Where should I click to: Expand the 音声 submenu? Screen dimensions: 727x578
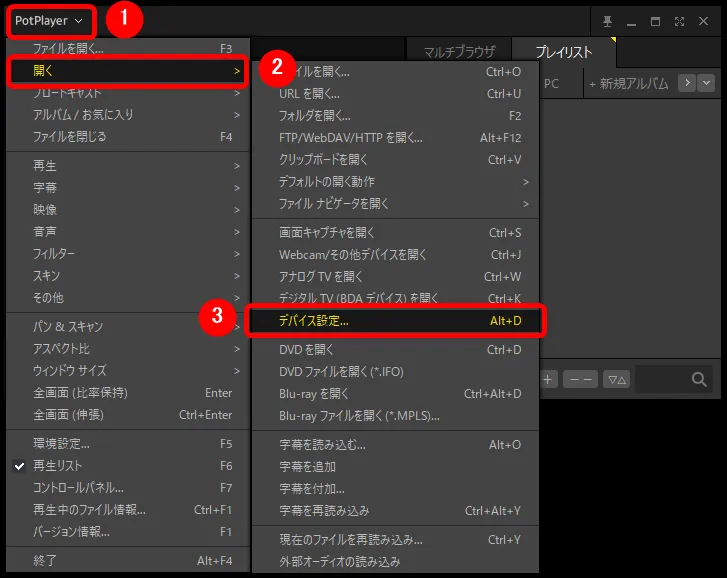(128, 232)
